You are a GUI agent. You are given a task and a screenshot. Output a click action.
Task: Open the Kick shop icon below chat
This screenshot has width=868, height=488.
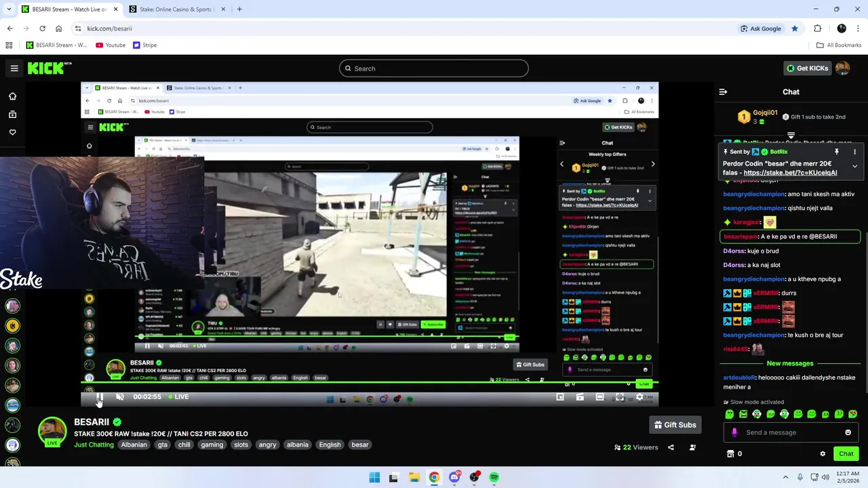pos(730,454)
